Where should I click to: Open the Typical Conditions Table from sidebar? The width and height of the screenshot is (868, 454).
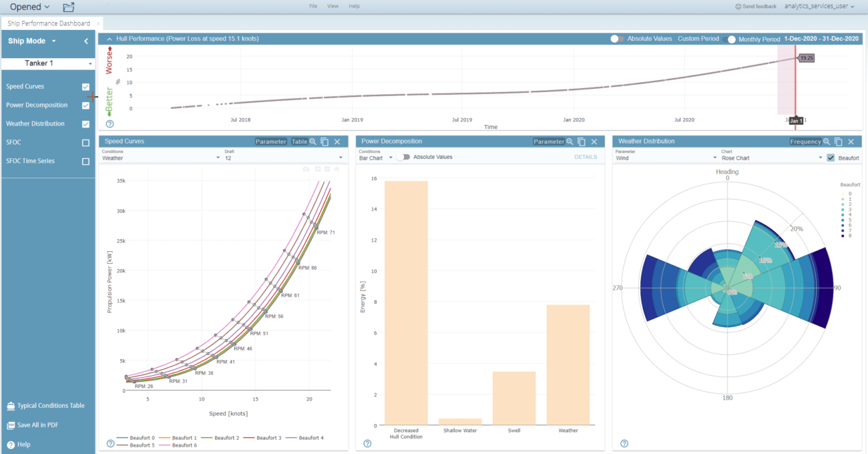[47, 405]
